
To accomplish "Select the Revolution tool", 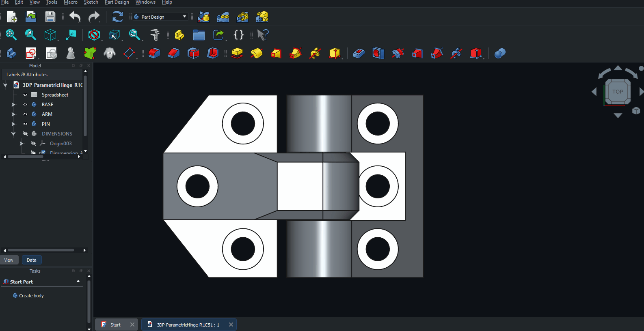I will pyautogui.click(x=257, y=53).
